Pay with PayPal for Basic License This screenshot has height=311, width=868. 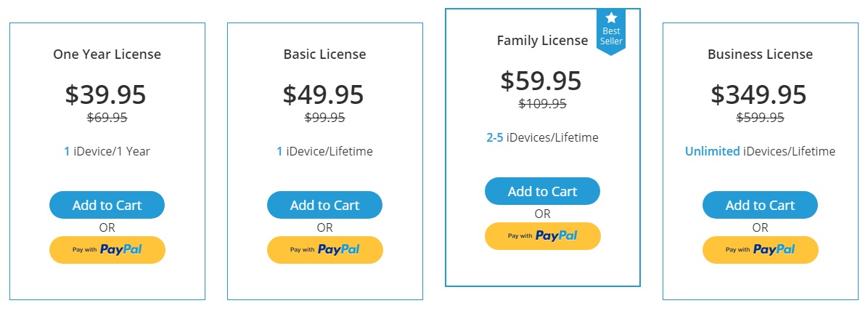[x=324, y=249]
